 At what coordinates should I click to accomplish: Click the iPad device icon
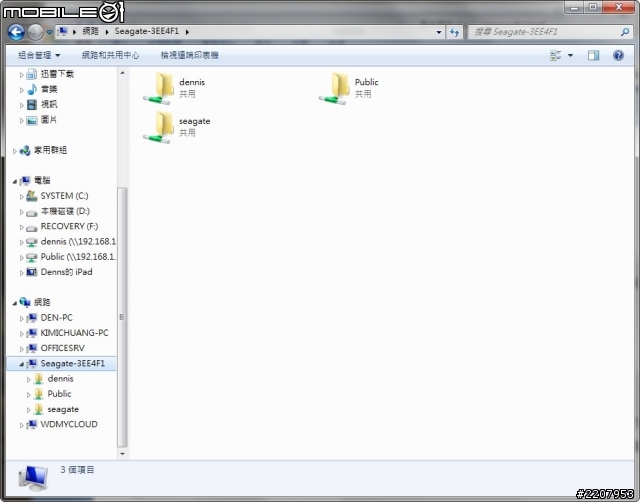click(x=32, y=272)
